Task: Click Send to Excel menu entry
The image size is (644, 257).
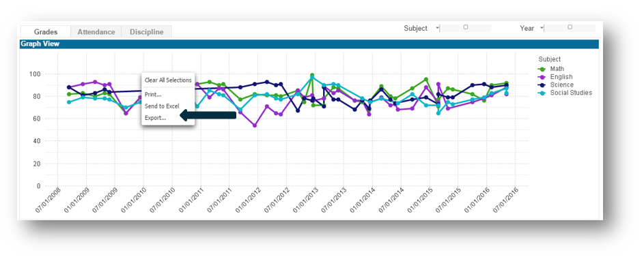Action: pos(162,106)
